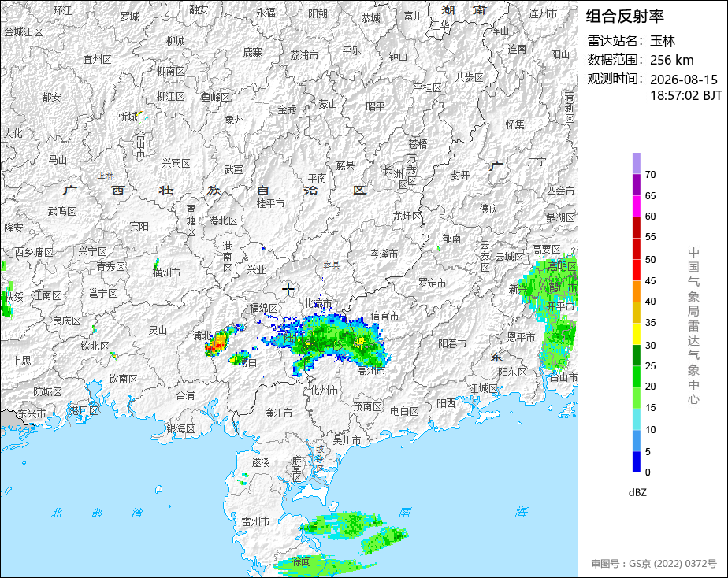Click the yellow 30 dBZ legend color
The image size is (728, 578).
coord(636,334)
